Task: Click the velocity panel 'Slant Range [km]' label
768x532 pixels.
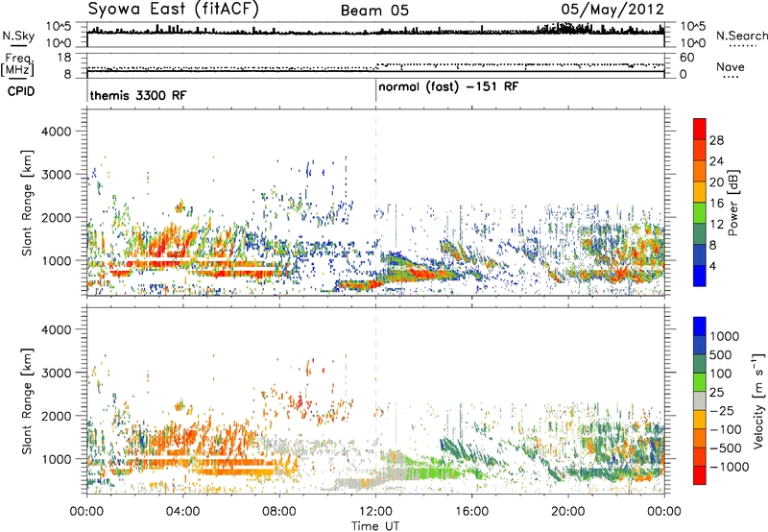Action: tap(27, 400)
